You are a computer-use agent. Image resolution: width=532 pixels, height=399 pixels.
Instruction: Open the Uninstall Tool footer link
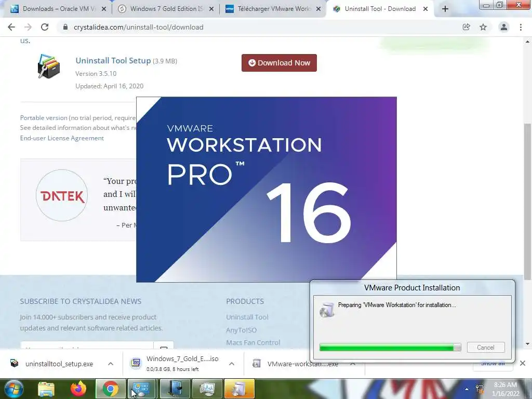247,317
